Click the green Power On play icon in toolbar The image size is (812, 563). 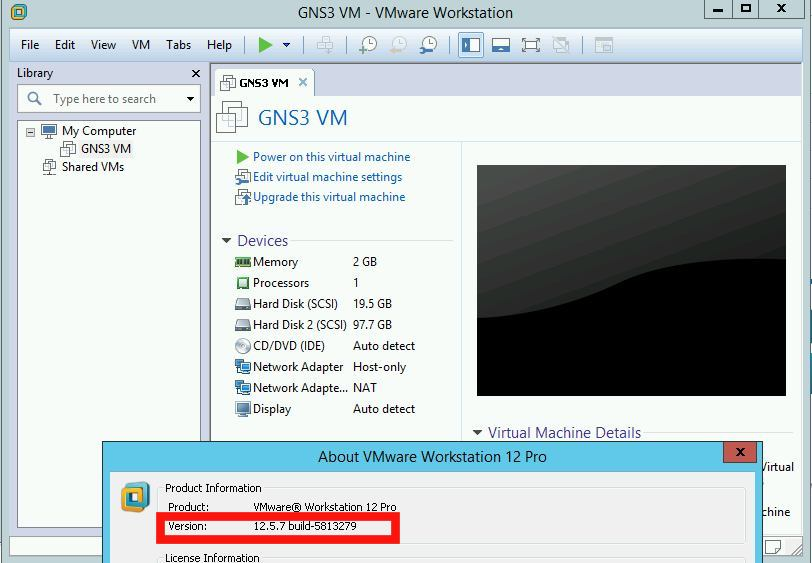click(x=265, y=45)
